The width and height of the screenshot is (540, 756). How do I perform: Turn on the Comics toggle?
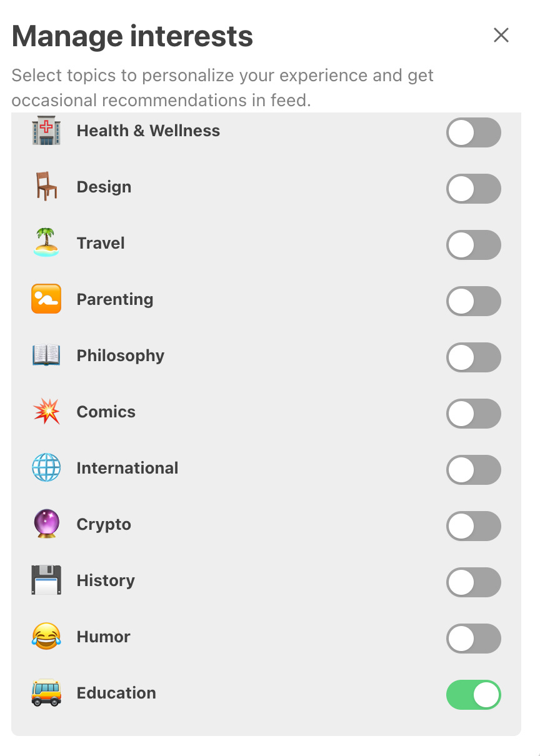474,414
